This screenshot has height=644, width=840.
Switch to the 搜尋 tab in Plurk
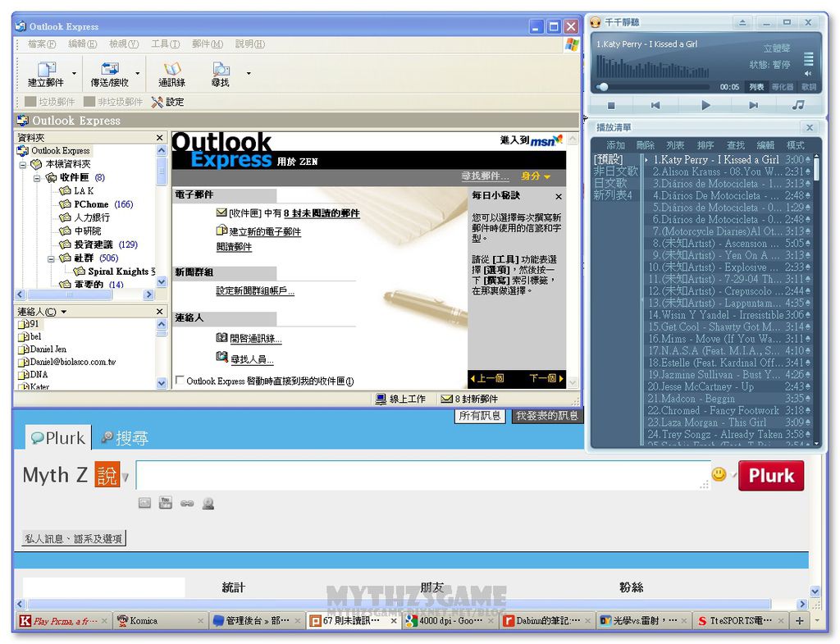[x=125, y=438]
